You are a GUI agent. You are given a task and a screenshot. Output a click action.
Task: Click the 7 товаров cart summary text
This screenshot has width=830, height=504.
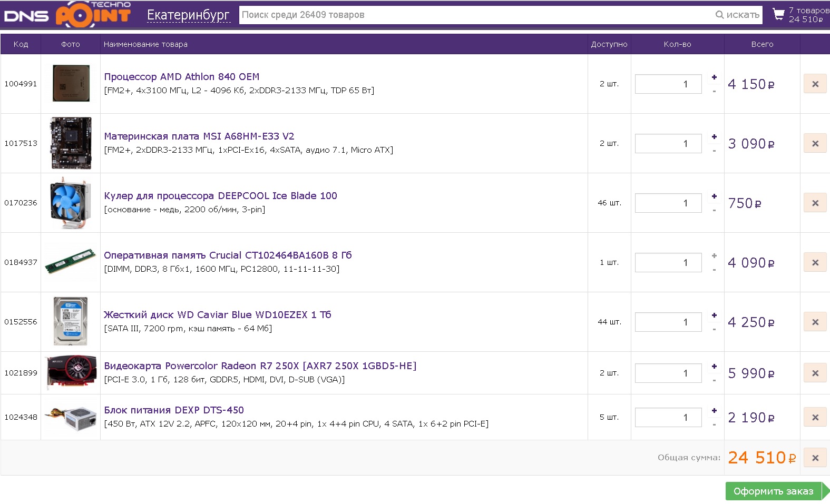[809, 11]
